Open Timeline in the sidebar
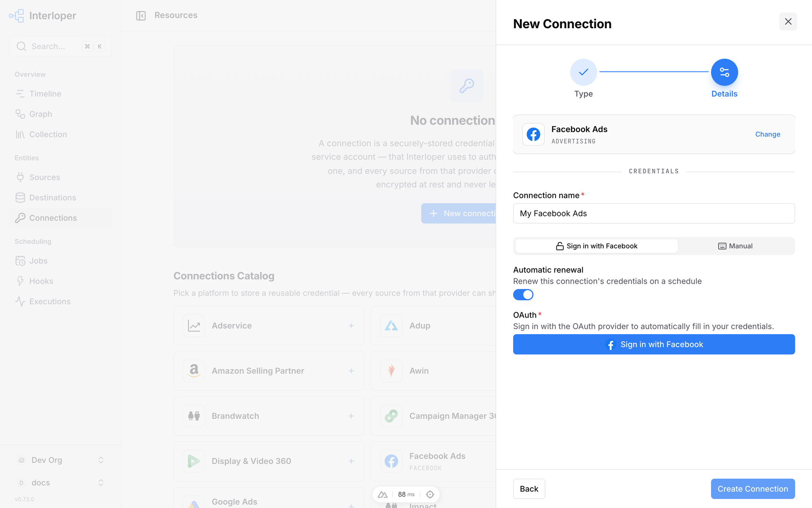The width and height of the screenshot is (812, 508). click(x=61, y=94)
